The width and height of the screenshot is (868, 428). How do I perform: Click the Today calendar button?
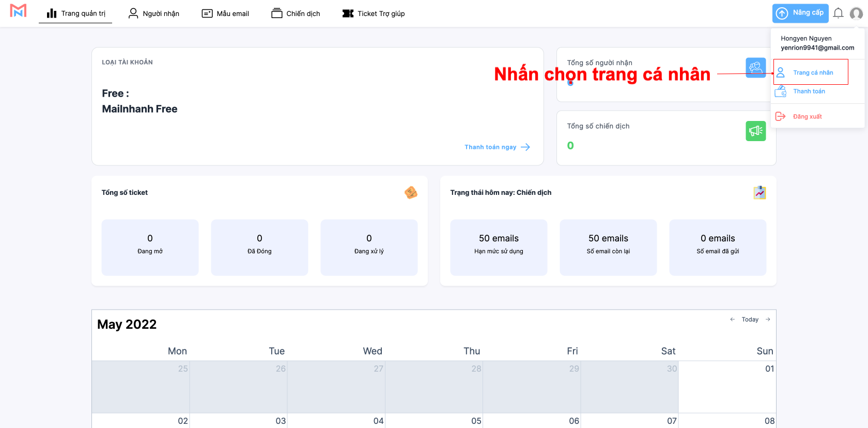(x=750, y=319)
